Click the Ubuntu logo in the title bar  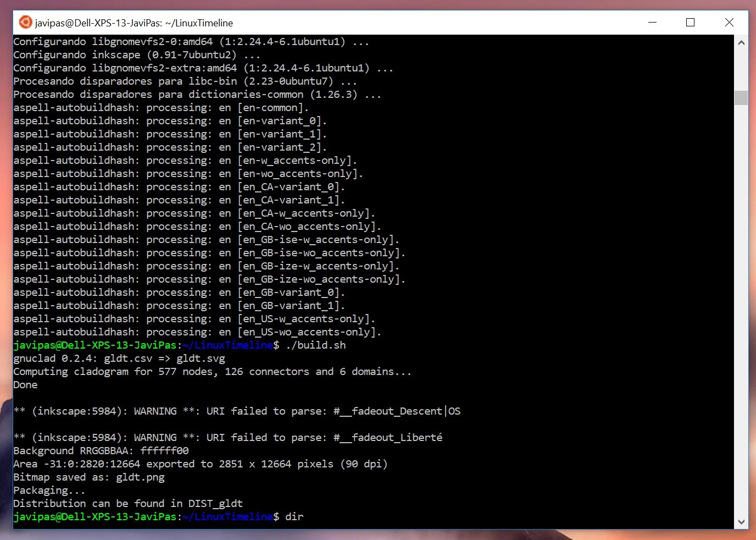tap(25, 23)
